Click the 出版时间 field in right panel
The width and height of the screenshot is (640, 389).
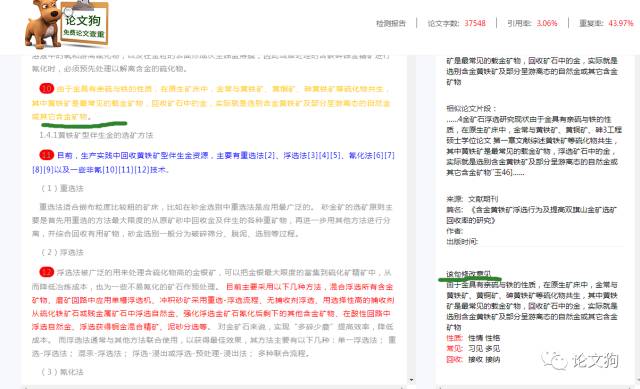(462, 242)
